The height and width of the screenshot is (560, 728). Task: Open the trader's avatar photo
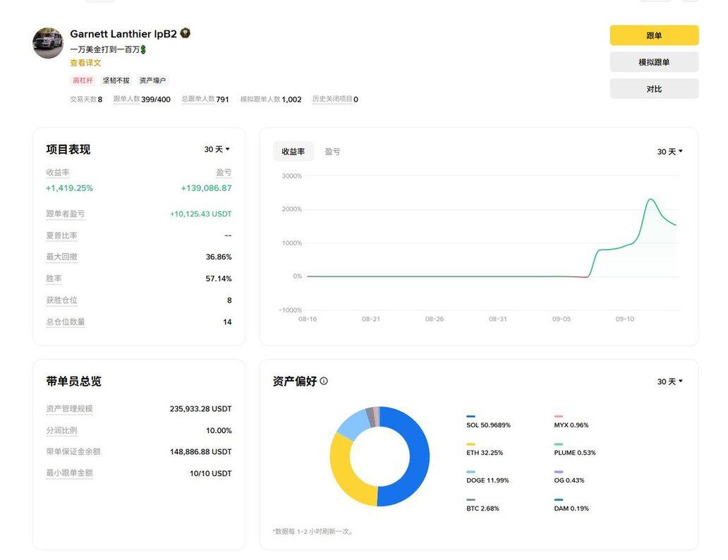tap(48, 43)
